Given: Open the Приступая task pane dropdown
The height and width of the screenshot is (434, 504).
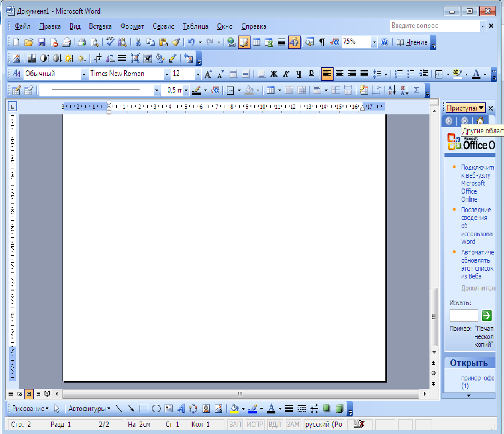Looking at the screenshot, I should click(x=466, y=108).
